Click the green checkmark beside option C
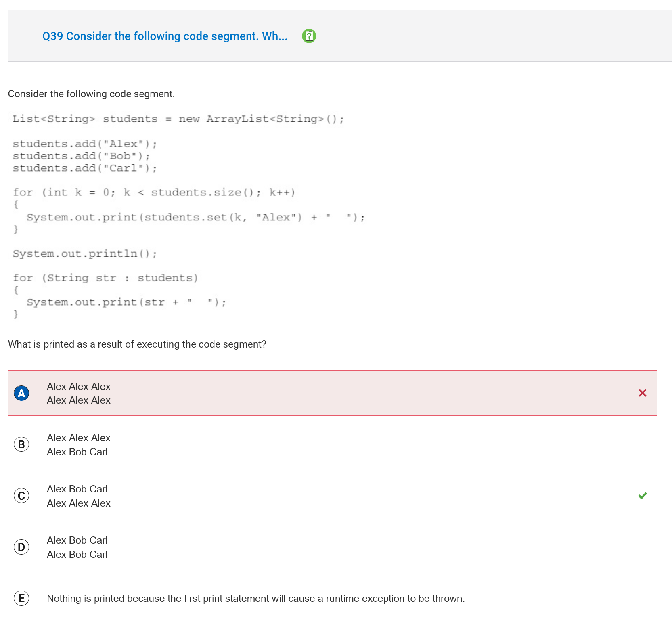The height and width of the screenshot is (620, 672). pyautogui.click(x=643, y=496)
